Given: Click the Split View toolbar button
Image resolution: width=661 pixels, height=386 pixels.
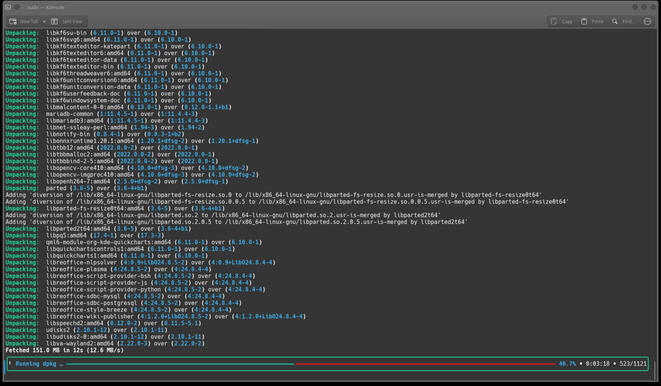Looking at the screenshot, I should coord(67,21).
